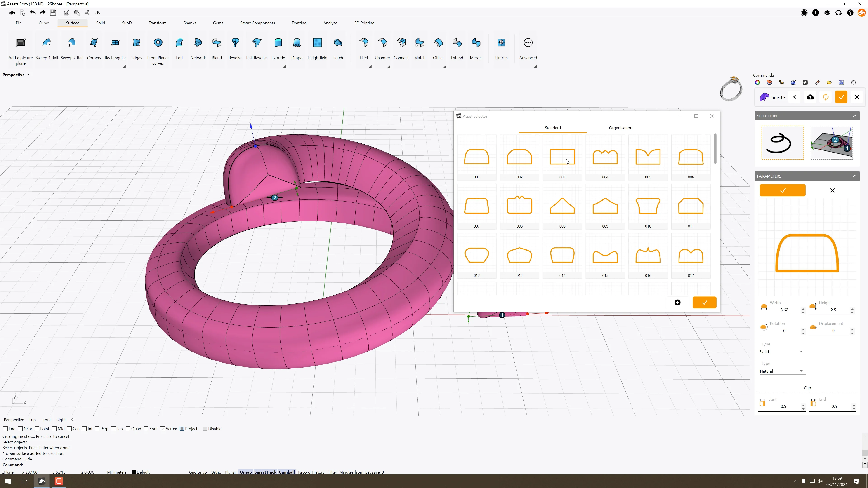Screen dimensions: 868x488
Task: Select the Sweep 1 Rail tool
Action: pyautogui.click(x=47, y=49)
